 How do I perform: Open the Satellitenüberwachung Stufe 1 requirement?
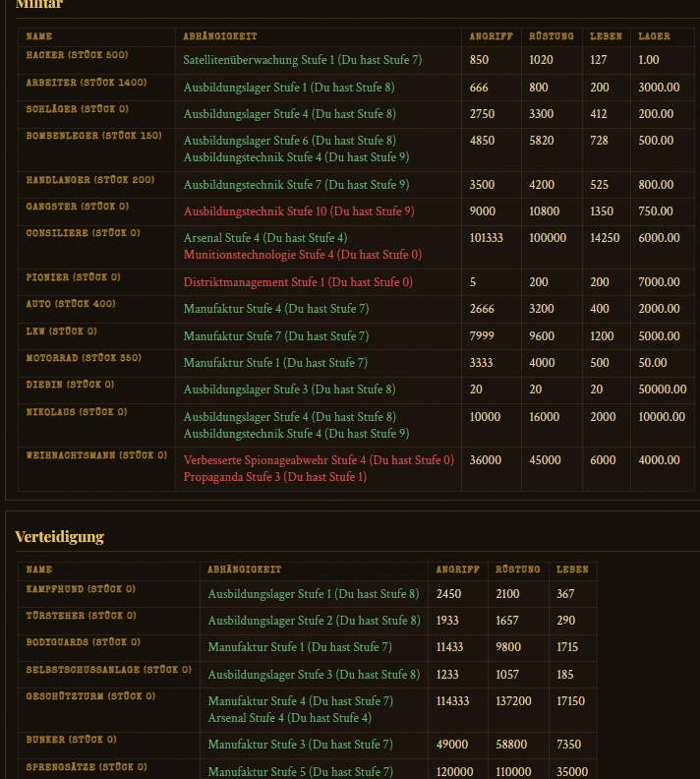[x=302, y=60]
